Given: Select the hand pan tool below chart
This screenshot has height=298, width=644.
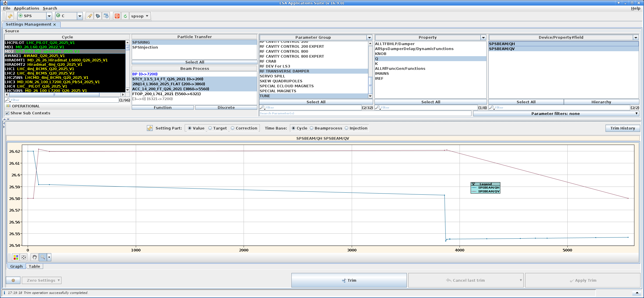Looking at the screenshot, I should pyautogui.click(x=34, y=257).
